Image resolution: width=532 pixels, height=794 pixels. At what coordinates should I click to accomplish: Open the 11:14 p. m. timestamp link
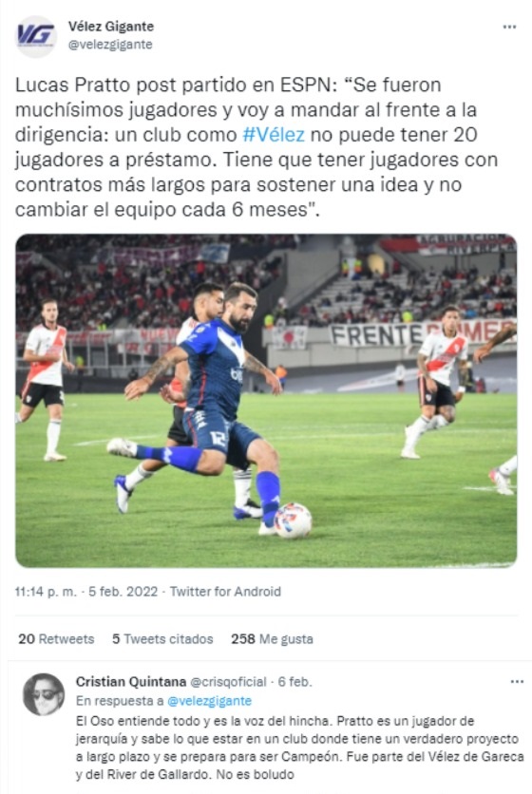46,592
